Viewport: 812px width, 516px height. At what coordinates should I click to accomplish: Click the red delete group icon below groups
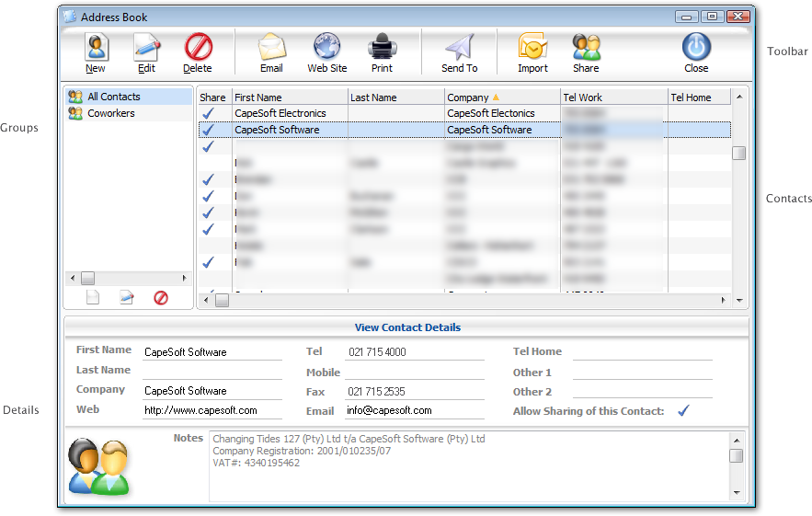[161, 298]
